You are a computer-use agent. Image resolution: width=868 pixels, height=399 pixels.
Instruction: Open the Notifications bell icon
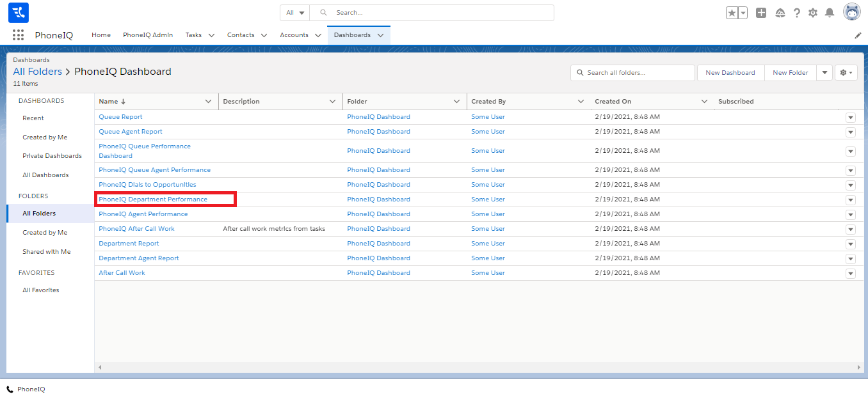[x=830, y=13]
